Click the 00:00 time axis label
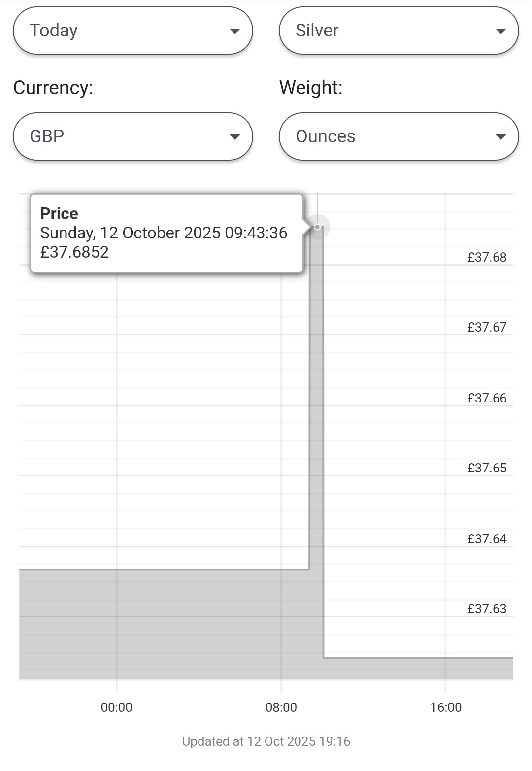Image resolution: width=532 pixels, height=771 pixels. tap(117, 707)
